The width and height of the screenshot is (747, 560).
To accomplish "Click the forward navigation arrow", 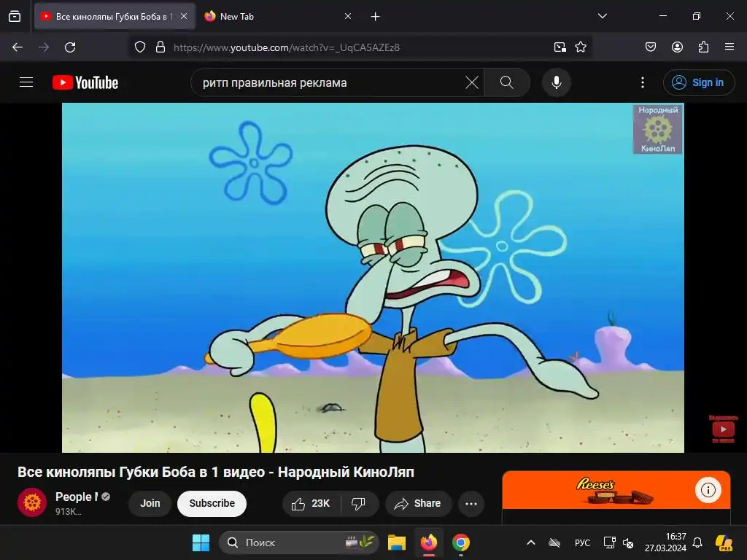I will 44,47.
